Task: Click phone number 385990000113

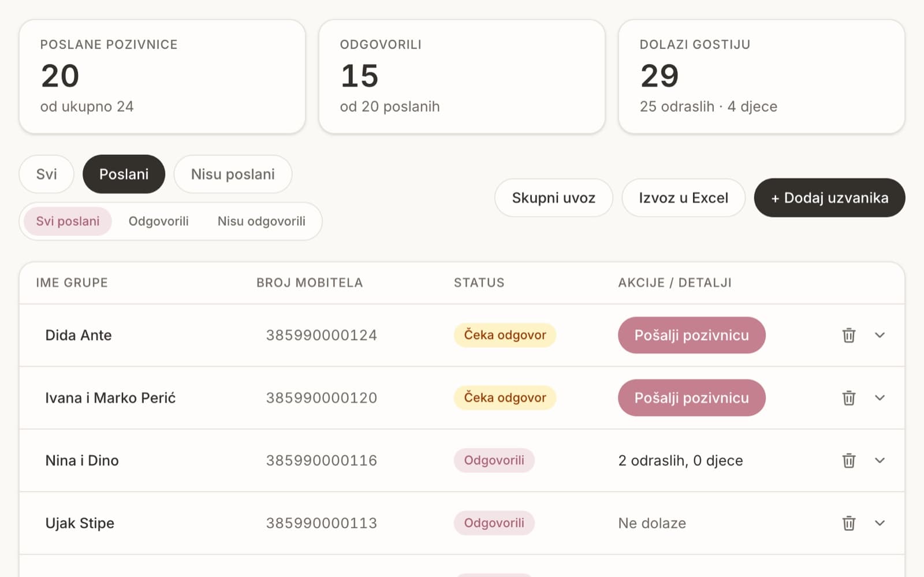Action: point(321,523)
